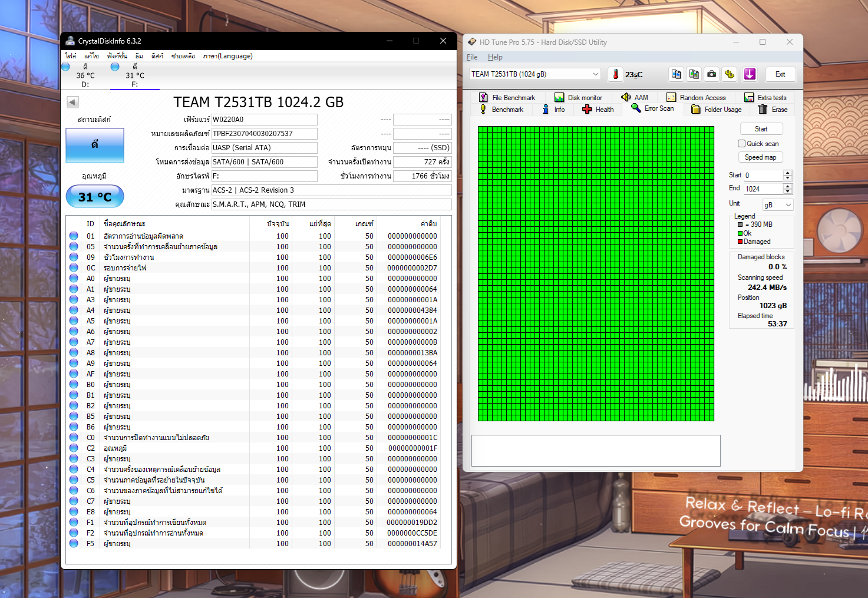
Task: Open the Unit gB dropdown
Action: 778,204
